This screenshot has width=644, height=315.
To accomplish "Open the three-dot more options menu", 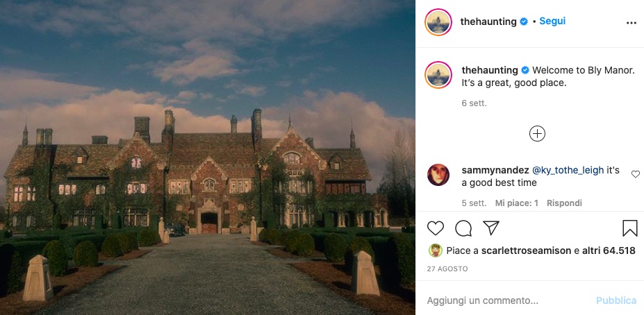I will point(631,23).
